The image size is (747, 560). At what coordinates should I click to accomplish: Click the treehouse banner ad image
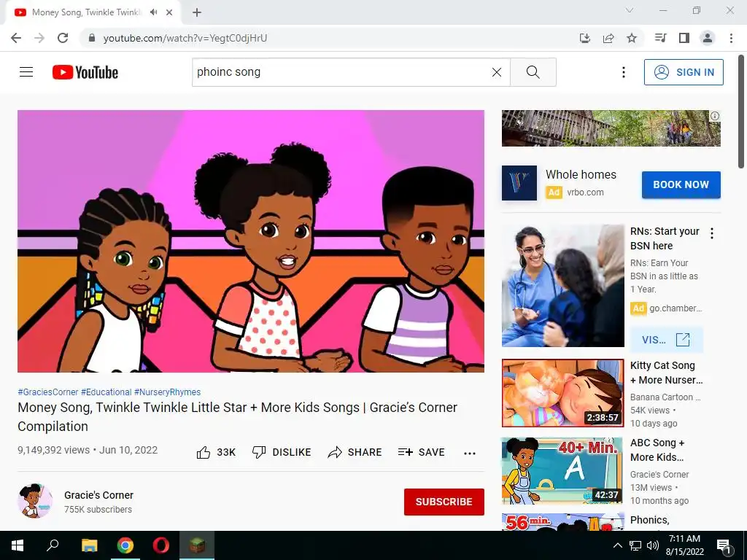coord(611,128)
